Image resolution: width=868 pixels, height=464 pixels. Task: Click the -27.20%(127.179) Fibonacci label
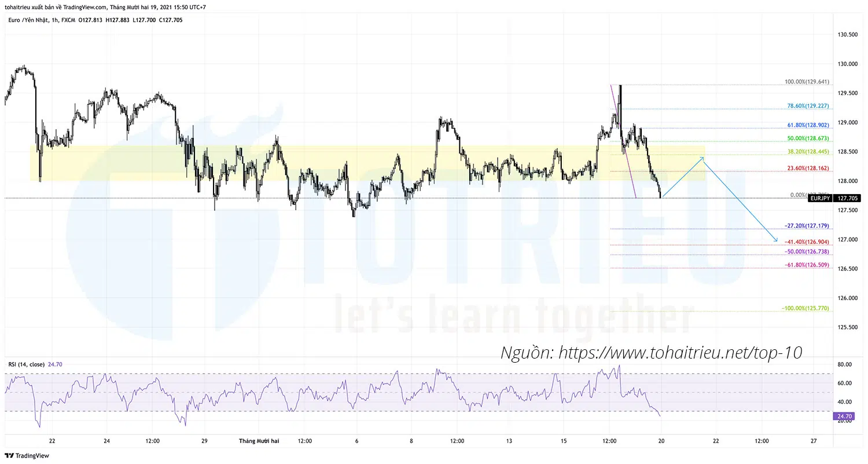point(807,226)
